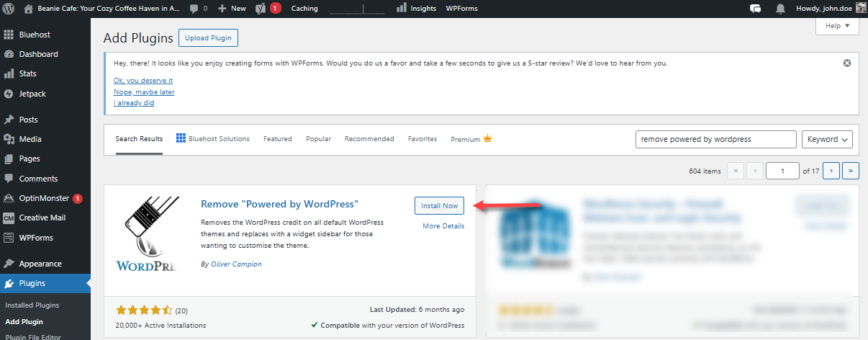Click the plugin's star rating
Viewport: 868px width, 340px height.
(144, 310)
